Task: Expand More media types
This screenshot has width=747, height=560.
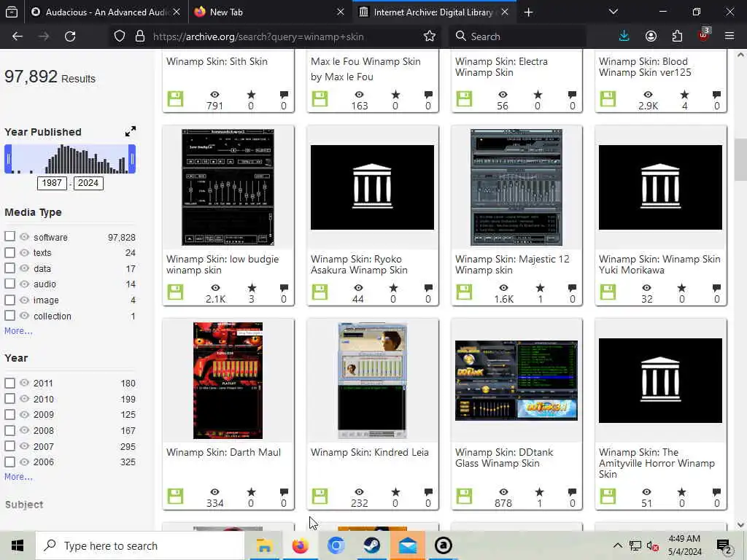Action: click(x=18, y=330)
